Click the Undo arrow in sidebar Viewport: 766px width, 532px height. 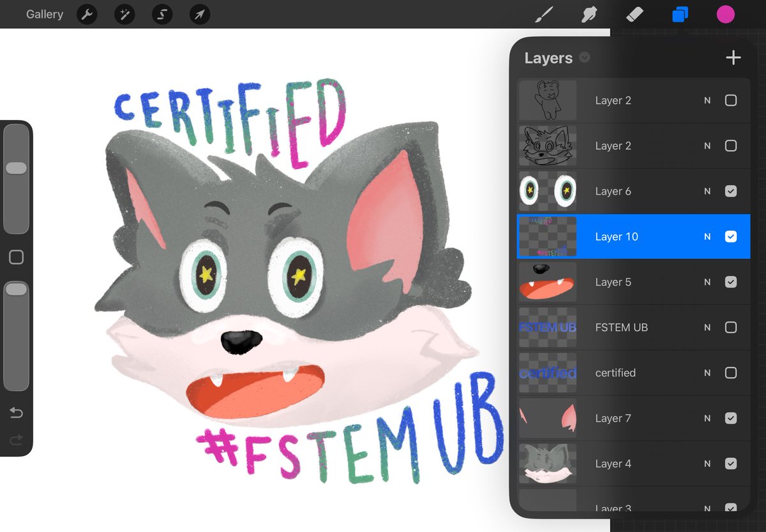[17, 413]
